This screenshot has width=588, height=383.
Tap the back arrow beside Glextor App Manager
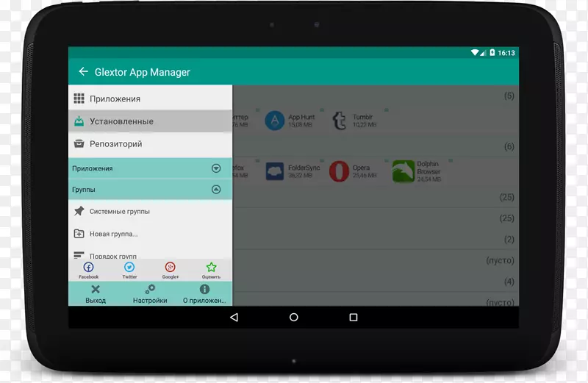point(83,71)
